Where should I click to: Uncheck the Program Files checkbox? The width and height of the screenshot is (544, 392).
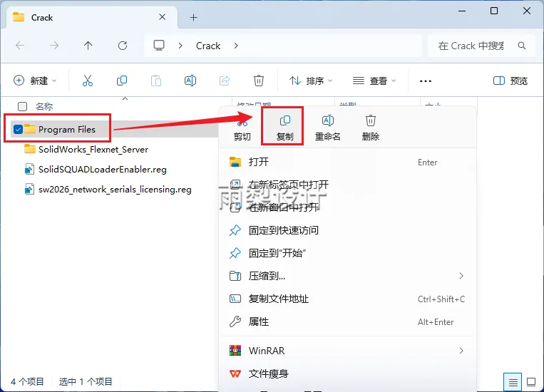[18, 130]
